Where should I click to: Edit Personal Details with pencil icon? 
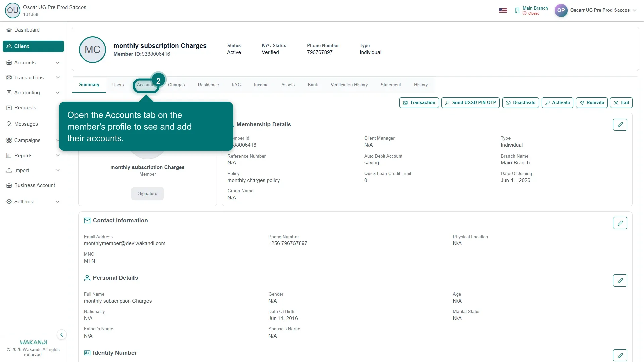coord(620,280)
